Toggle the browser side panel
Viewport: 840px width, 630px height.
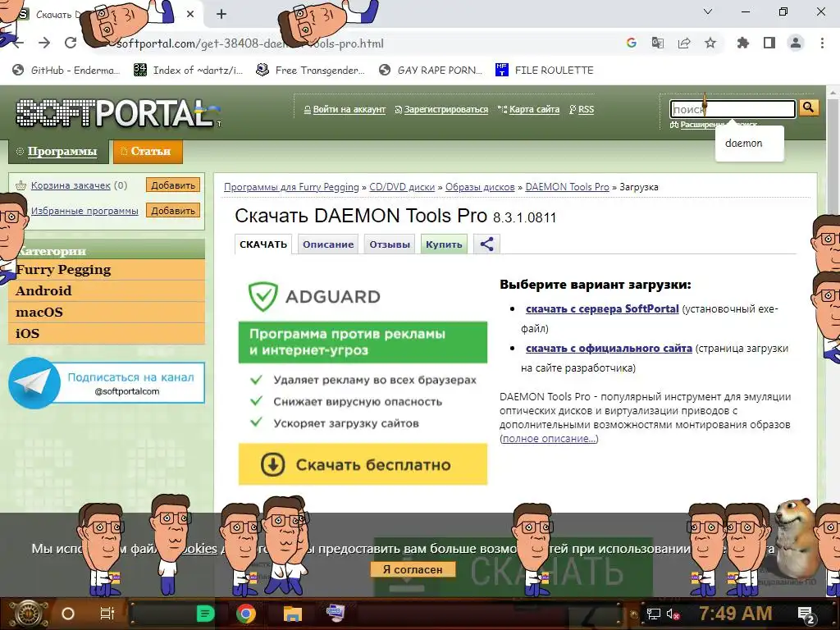[x=769, y=43]
